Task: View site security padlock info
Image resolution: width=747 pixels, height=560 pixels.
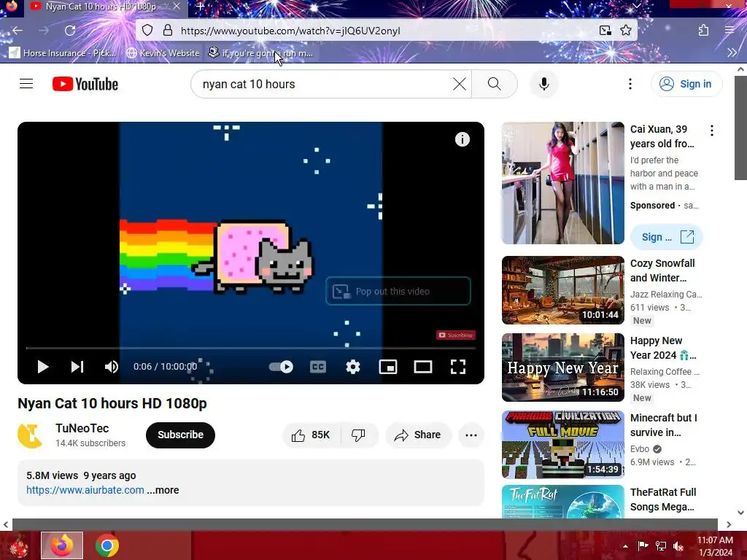Action: pyautogui.click(x=168, y=31)
